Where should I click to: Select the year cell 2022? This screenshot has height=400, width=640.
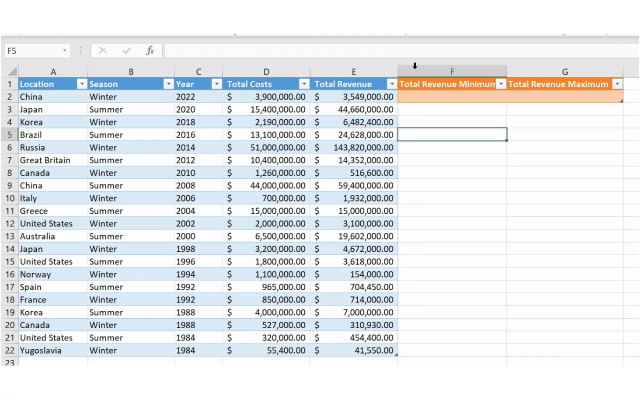(x=198, y=97)
